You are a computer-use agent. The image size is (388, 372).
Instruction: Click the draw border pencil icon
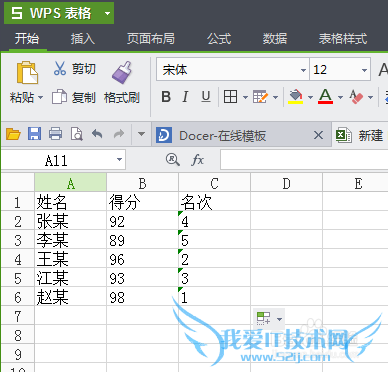[x=260, y=97]
